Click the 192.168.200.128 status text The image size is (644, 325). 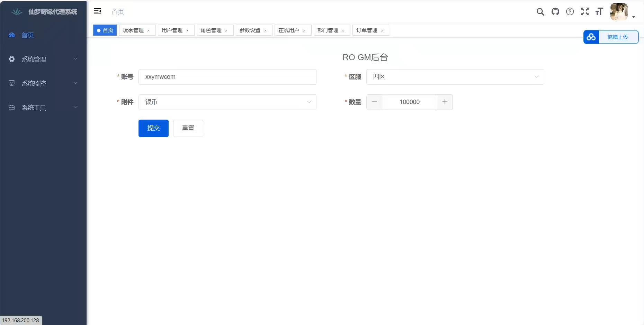[x=21, y=321]
